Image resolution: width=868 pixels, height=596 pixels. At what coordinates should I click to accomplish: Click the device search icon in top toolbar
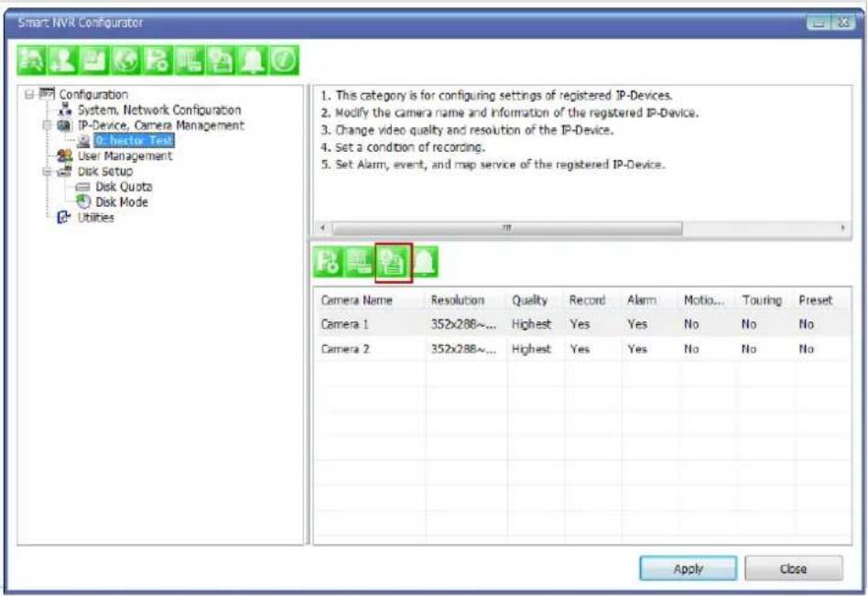(31, 60)
